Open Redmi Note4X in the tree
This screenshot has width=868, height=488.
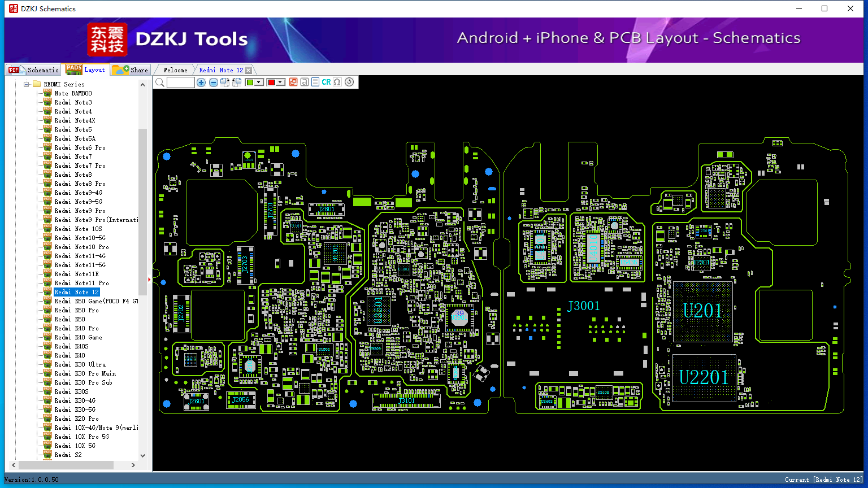[x=75, y=120]
